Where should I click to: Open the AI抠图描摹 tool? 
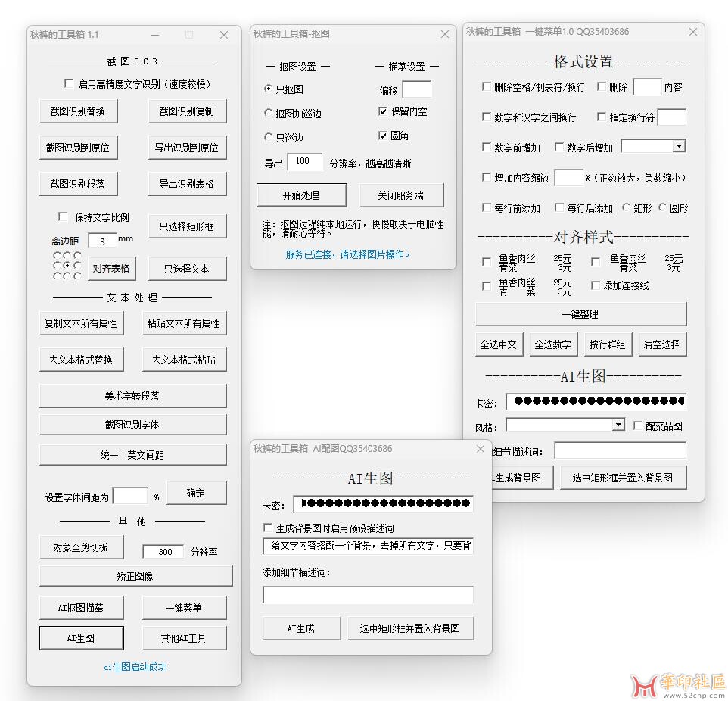[x=80, y=608]
